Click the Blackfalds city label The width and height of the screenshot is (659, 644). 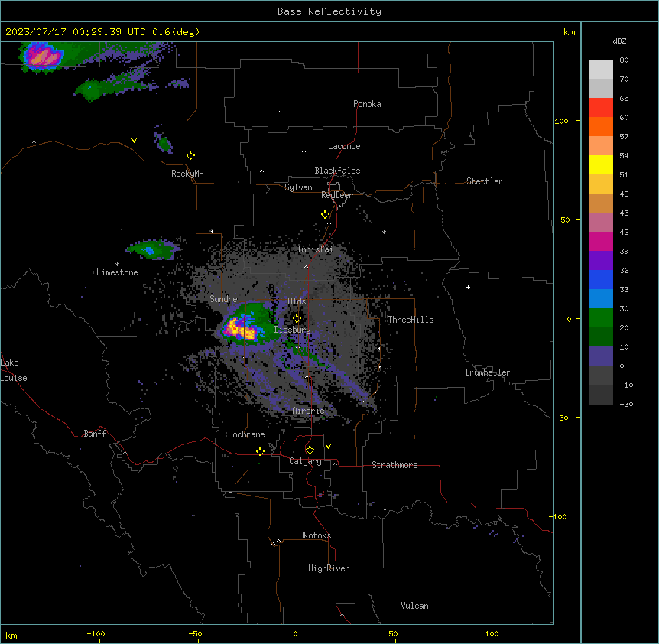point(337,171)
